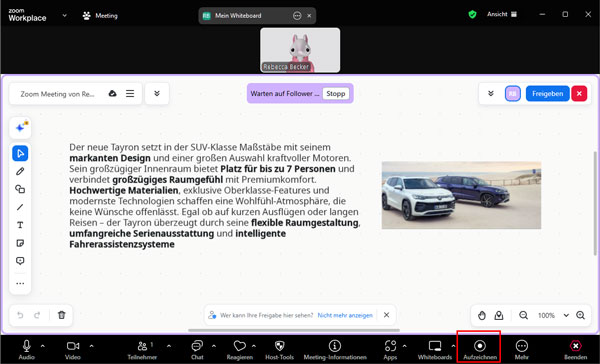Delete with the trash icon
This screenshot has height=364, width=600.
61,315
